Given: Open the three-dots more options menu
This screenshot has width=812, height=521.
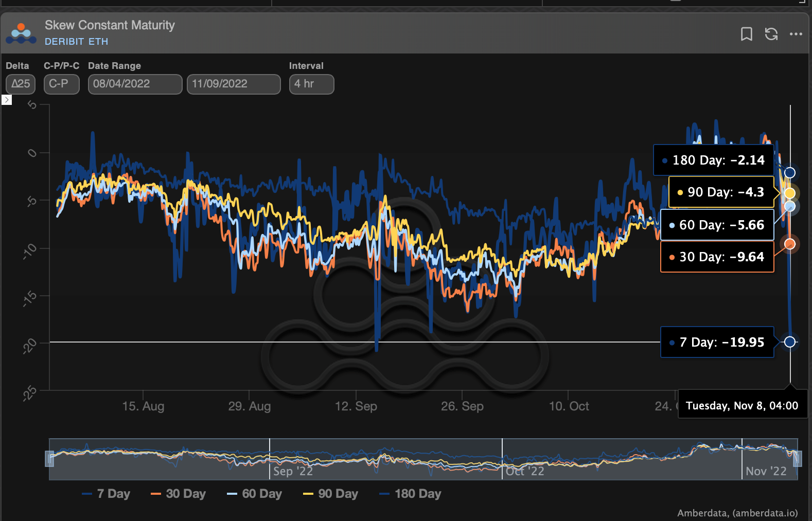Looking at the screenshot, I should (796, 34).
